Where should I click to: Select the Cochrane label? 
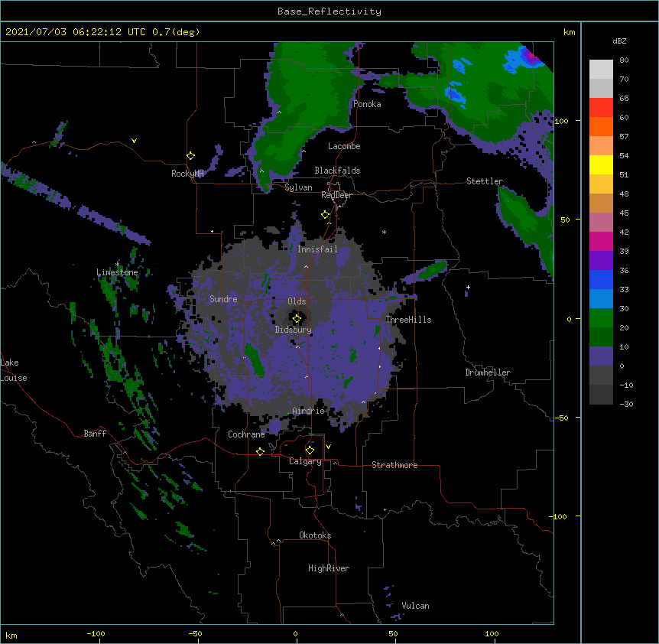click(246, 434)
